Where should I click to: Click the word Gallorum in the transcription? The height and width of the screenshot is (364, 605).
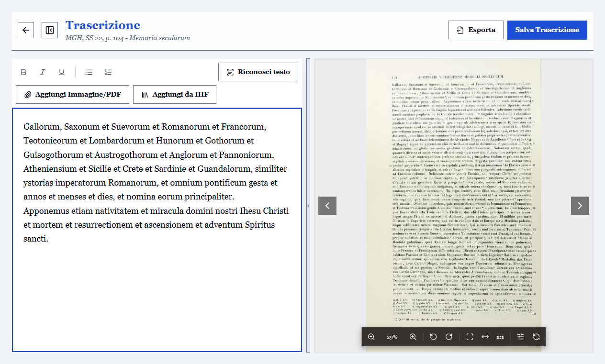pos(43,127)
